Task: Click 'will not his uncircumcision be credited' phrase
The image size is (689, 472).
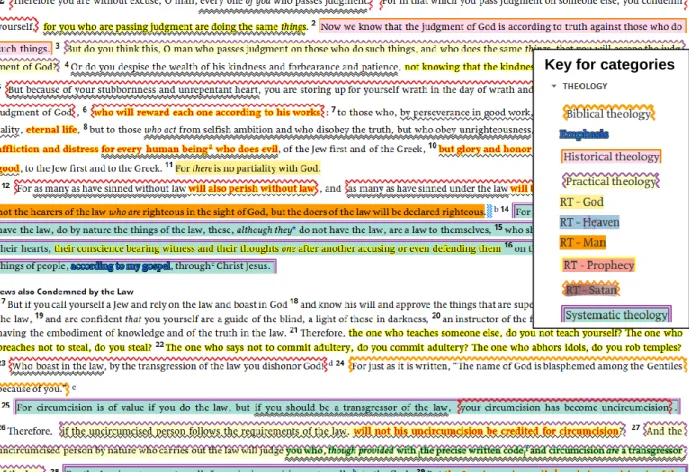Action: point(486,431)
